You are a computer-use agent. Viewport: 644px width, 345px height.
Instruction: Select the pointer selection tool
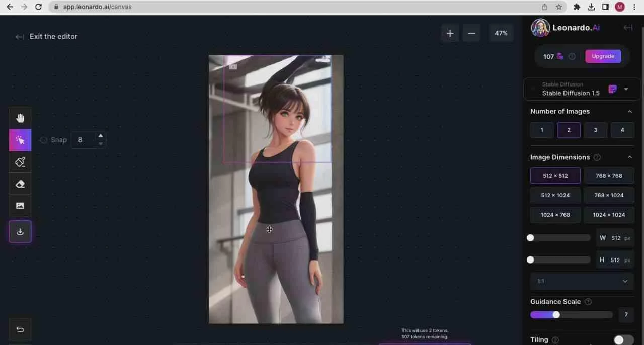click(20, 140)
